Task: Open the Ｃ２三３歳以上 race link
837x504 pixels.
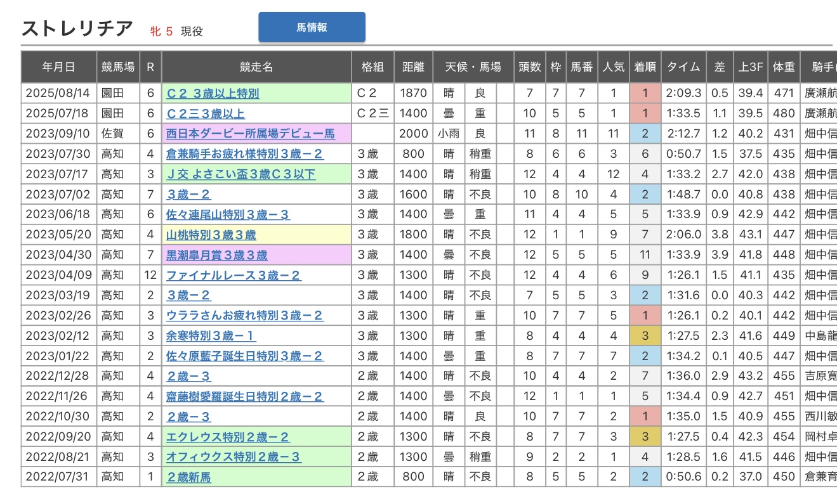Action: (205, 114)
